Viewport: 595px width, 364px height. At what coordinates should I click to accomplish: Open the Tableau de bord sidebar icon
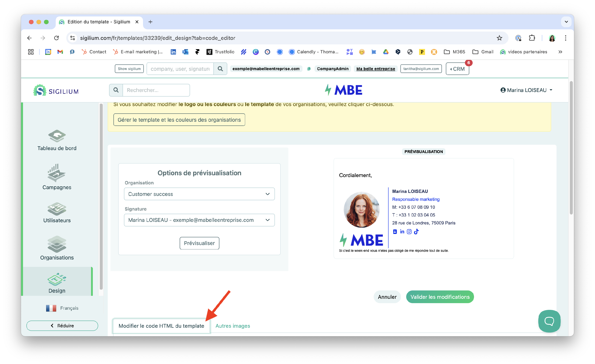pyautogui.click(x=57, y=136)
